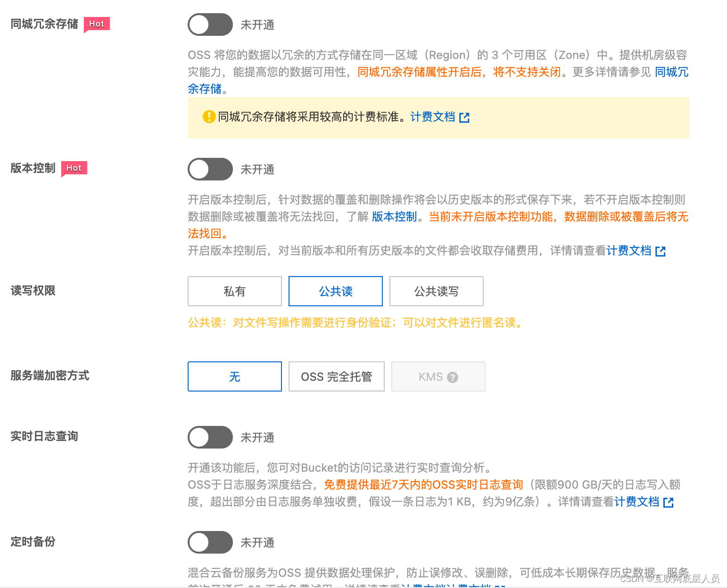This screenshot has height=588, width=727.
Task: Enable the 实时日志查询 switch
Action: (x=210, y=437)
